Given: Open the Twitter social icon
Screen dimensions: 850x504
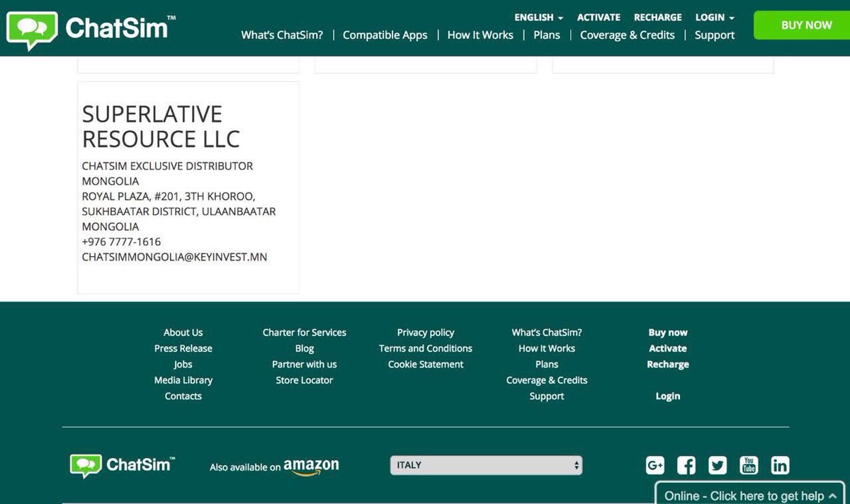Looking at the screenshot, I should tap(718, 465).
